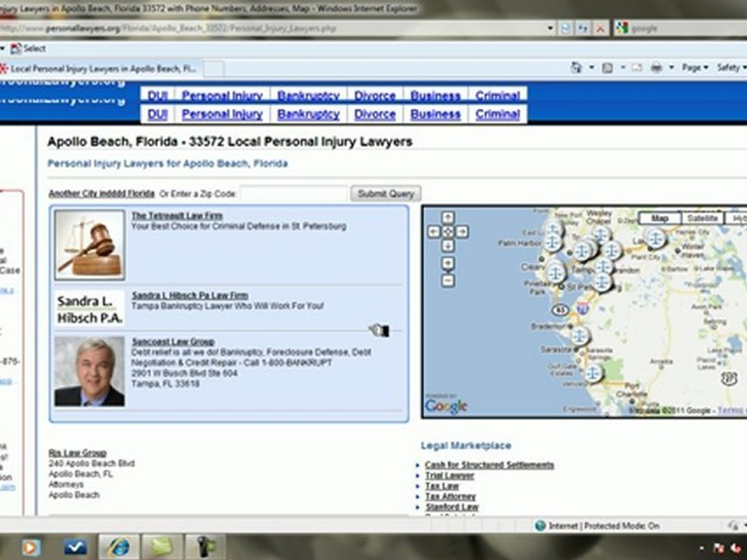Open the folder app in taskbar
Image resolution: width=747 pixels, height=560 pixels.
click(163, 547)
